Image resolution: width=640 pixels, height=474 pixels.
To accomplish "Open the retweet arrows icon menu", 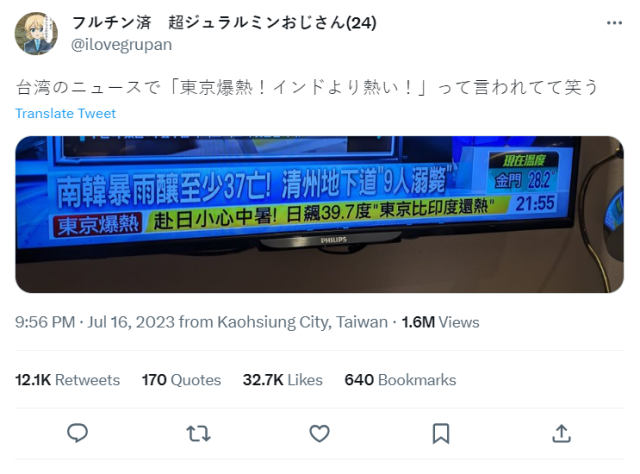I will [198, 434].
